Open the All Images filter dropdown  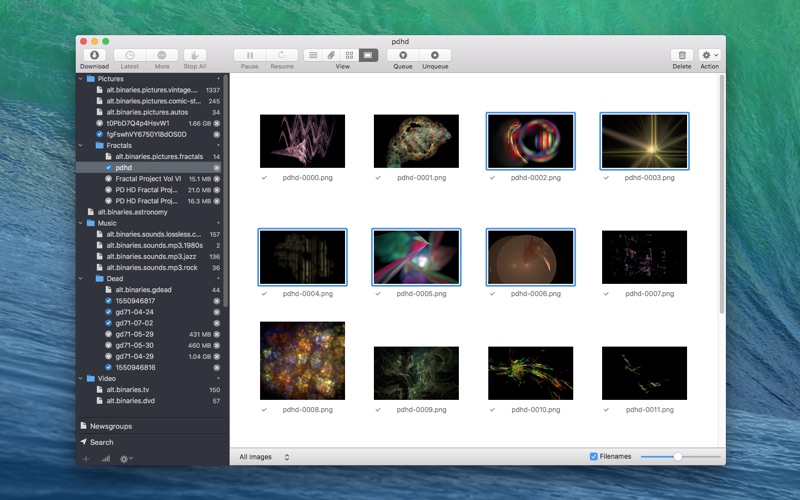point(264,457)
